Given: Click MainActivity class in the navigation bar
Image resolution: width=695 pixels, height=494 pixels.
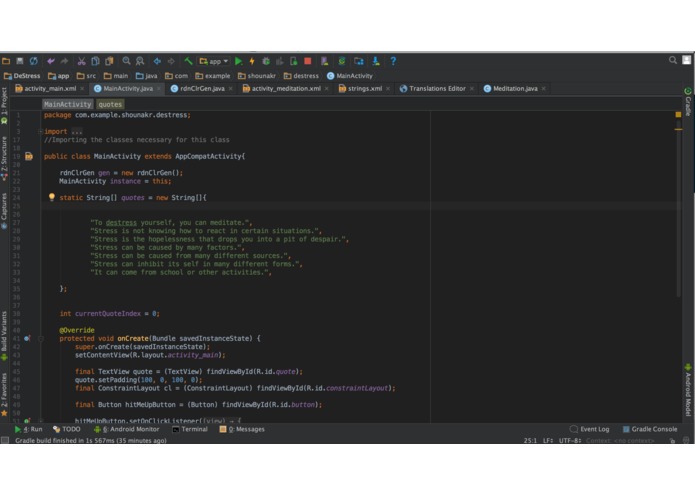Looking at the screenshot, I should point(350,76).
